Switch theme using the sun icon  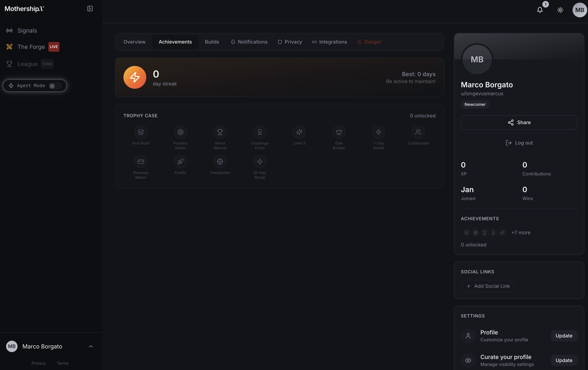(x=560, y=10)
